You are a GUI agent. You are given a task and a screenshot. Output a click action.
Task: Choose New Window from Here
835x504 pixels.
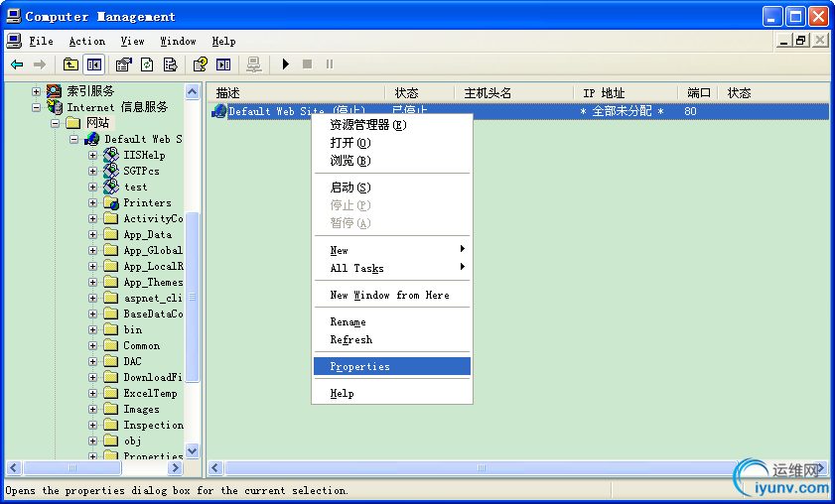pos(392,295)
